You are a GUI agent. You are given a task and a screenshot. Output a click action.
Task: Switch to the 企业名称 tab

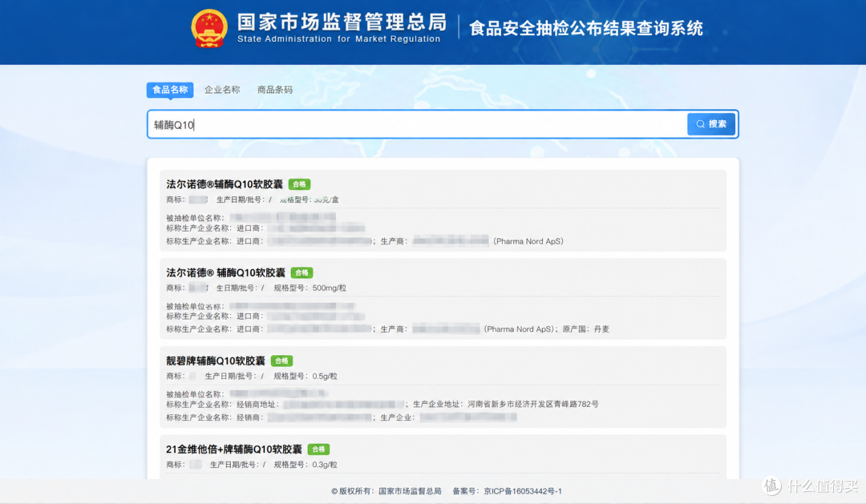pyautogui.click(x=223, y=90)
